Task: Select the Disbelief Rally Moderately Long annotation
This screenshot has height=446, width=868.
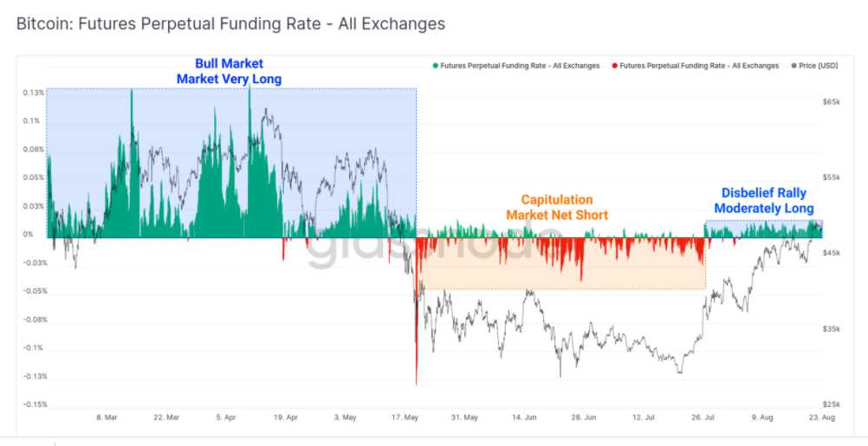Action: tap(763, 201)
